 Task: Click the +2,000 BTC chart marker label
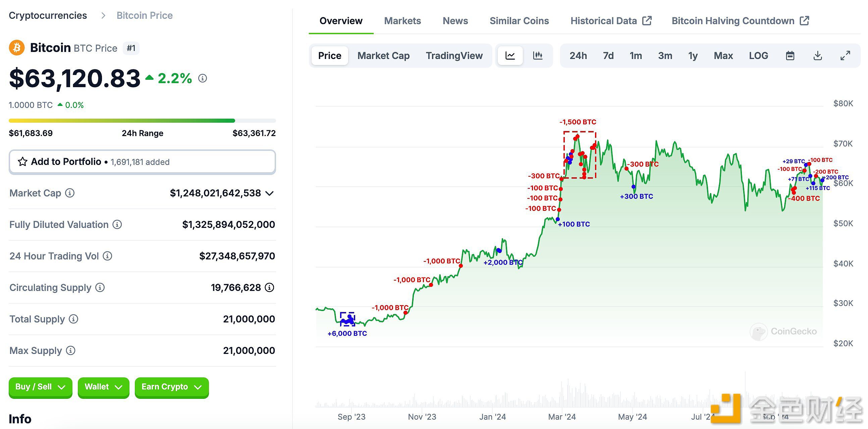(503, 262)
